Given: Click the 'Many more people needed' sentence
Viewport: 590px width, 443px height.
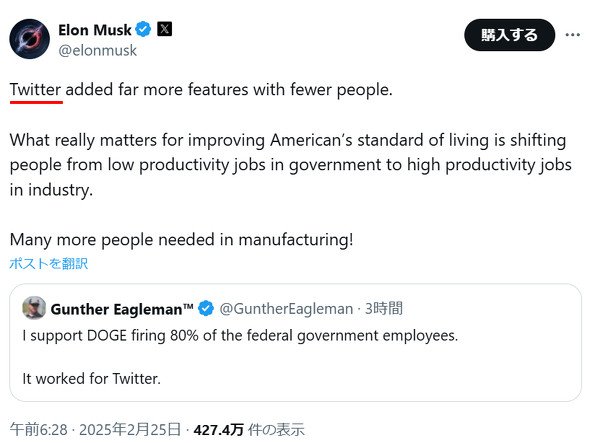Looking at the screenshot, I should [181, 240].
